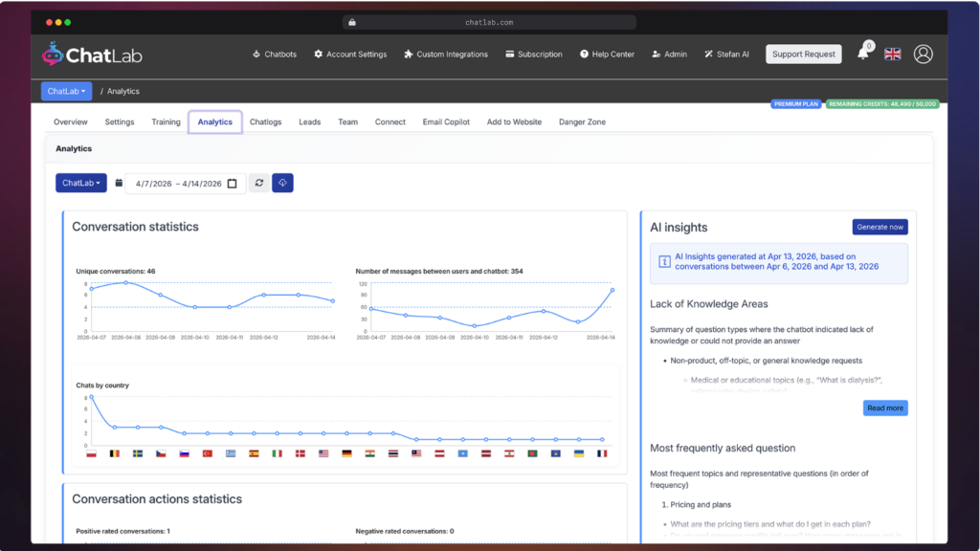The width and height of the screenshot is (980, 551).
Task: Open Chatbots in the top navigation
Action: click(x=275, y=55)
